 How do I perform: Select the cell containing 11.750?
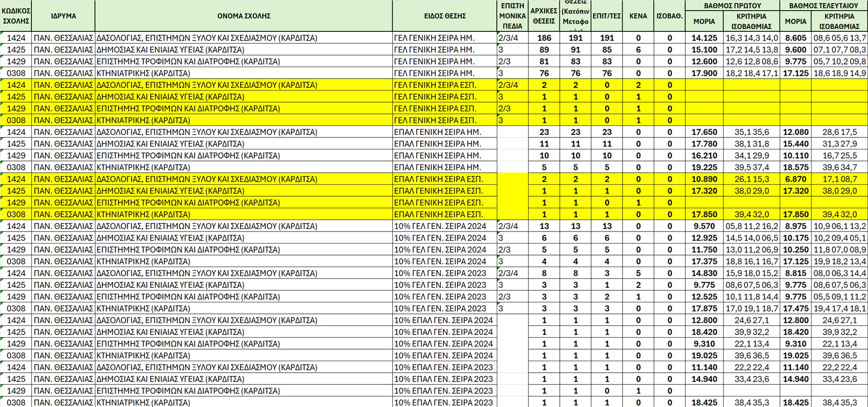704,249
